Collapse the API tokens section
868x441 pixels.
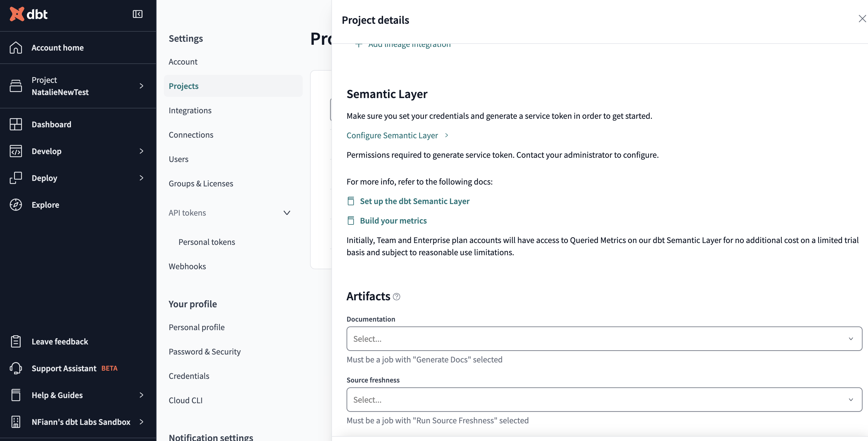[x=287, y=213]
